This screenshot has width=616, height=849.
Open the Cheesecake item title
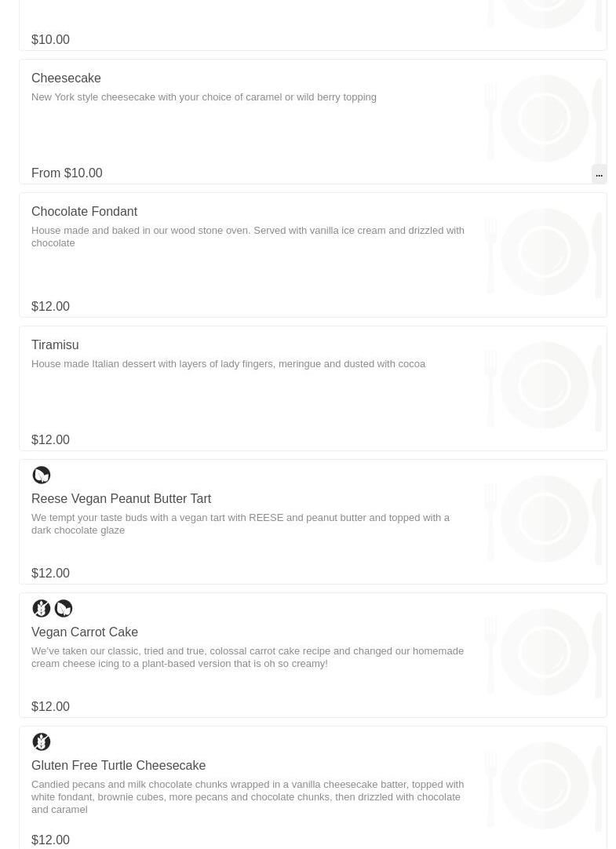pos(66,78)
